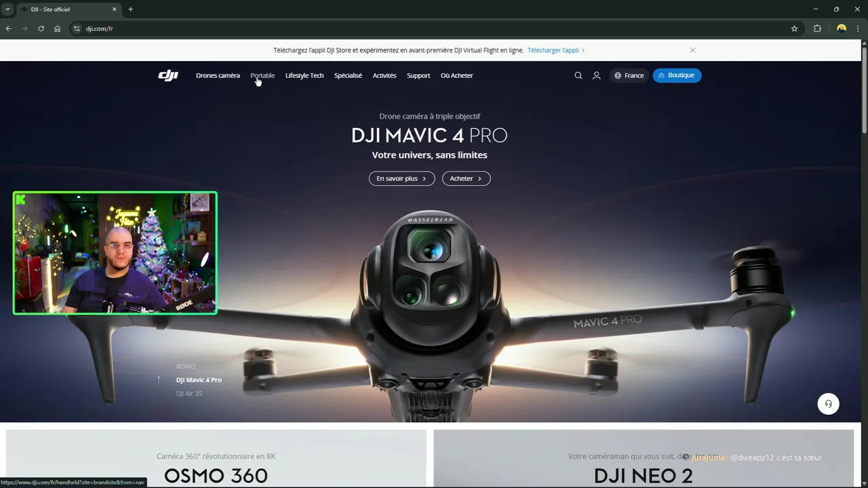Viewport: 868px width, 488px height.
Task: Open the tab search dropdown arrow
Action: pos(7,9)
